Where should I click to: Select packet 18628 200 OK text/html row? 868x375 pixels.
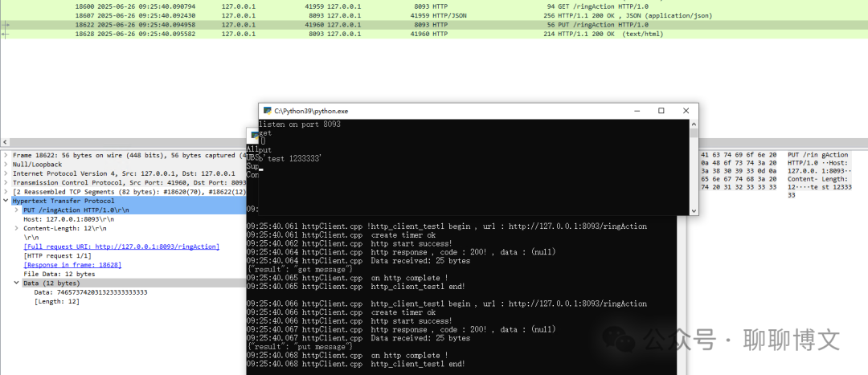click(x=434, y=34)
